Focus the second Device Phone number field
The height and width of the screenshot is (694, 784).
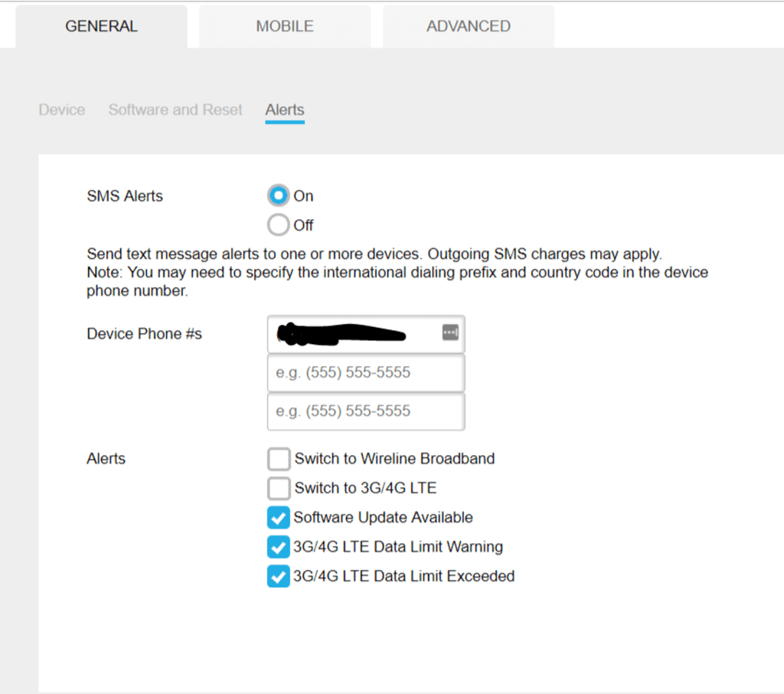[x=366, y=373]
